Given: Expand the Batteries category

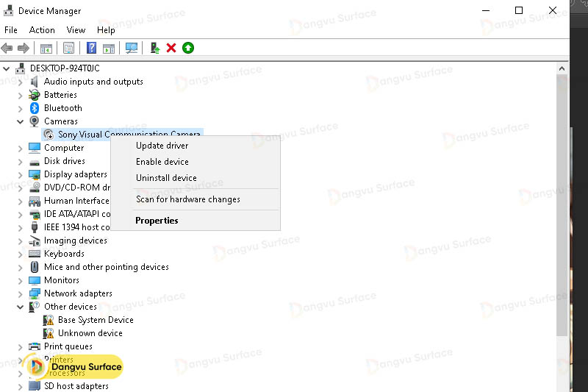Looking at the screenshot, I should pyautogui.click(x=21, y=96).
